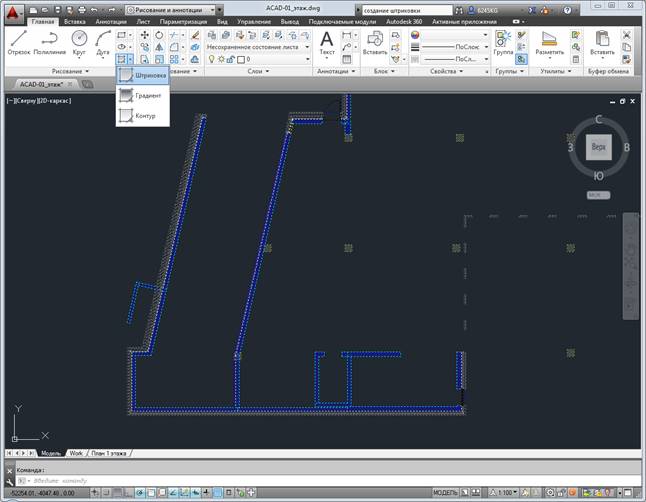Select the Полилиния polyline tool
Viewport: 646px width, 502px height.
click(x=50, y=42)
